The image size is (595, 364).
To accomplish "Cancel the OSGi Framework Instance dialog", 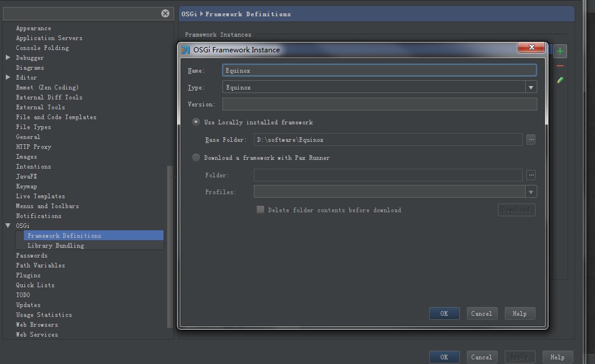I will click(x=482, y=313).
